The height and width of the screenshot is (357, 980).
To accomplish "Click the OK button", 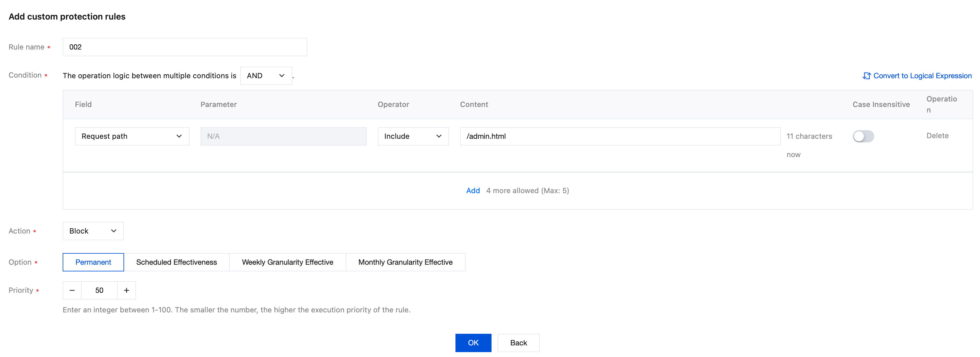I will coord(473,343).
